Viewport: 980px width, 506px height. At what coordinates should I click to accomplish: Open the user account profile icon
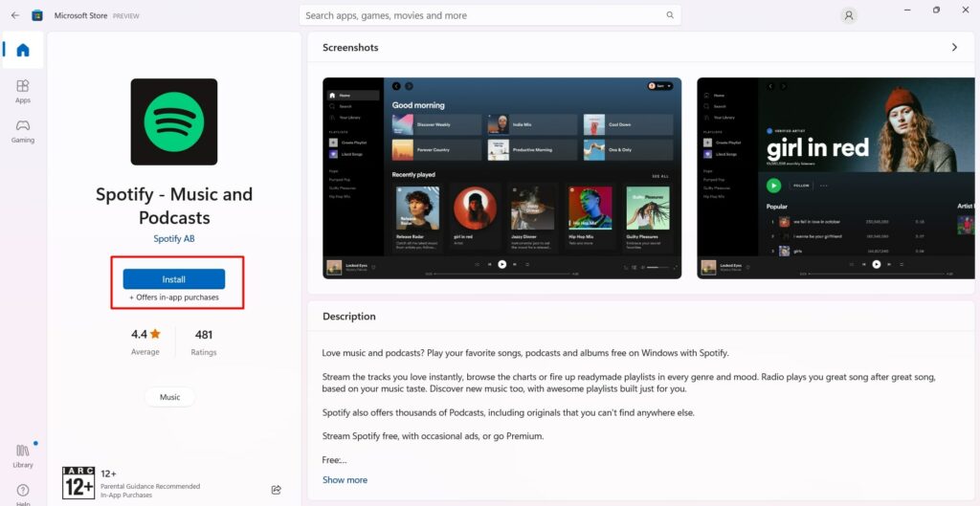pyautogui.click(x=848, y=15)
